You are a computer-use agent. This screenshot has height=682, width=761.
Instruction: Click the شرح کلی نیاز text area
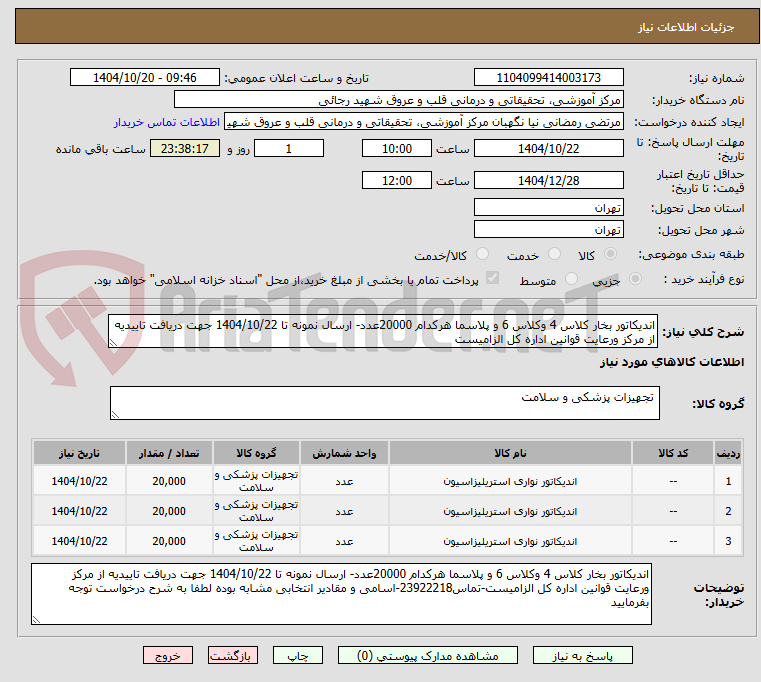click(383, 331)
